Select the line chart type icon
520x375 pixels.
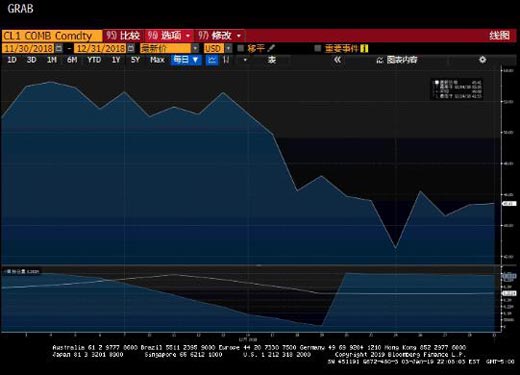(212, 60)
